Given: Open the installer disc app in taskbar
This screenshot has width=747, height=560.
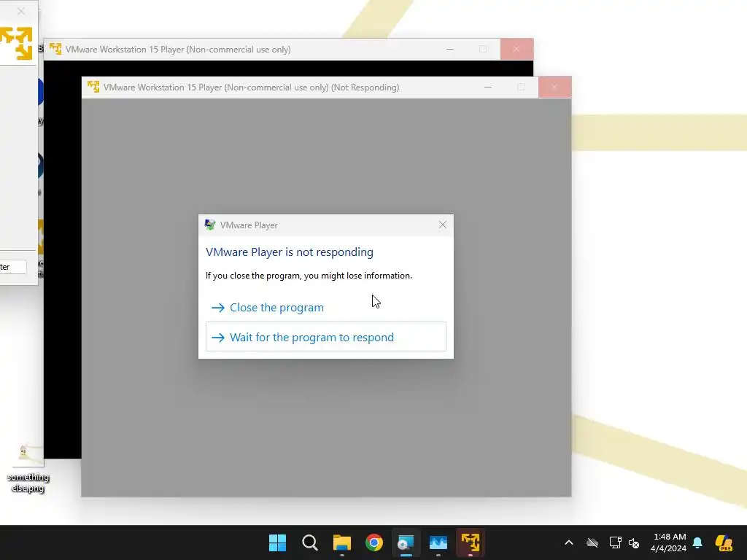Looking at the screenshot, I should (x=406, y=542).
